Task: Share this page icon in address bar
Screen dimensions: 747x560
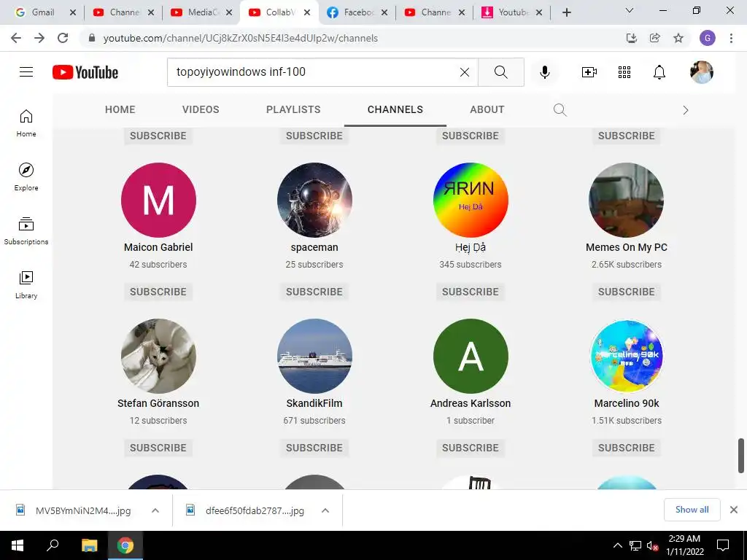Action: pyautogui.click(x=655, y=38)
